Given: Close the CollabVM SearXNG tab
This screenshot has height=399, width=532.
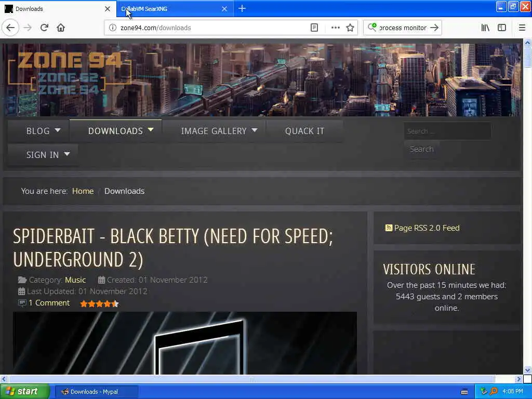Looking at the screenshot, I should [x=224, y=9].
